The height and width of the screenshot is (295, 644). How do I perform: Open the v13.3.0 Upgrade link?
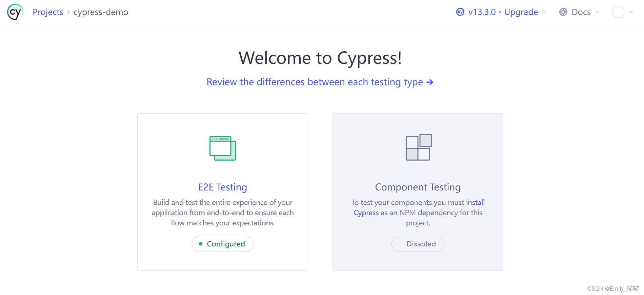pyautogui.click(x=503, y=12)
